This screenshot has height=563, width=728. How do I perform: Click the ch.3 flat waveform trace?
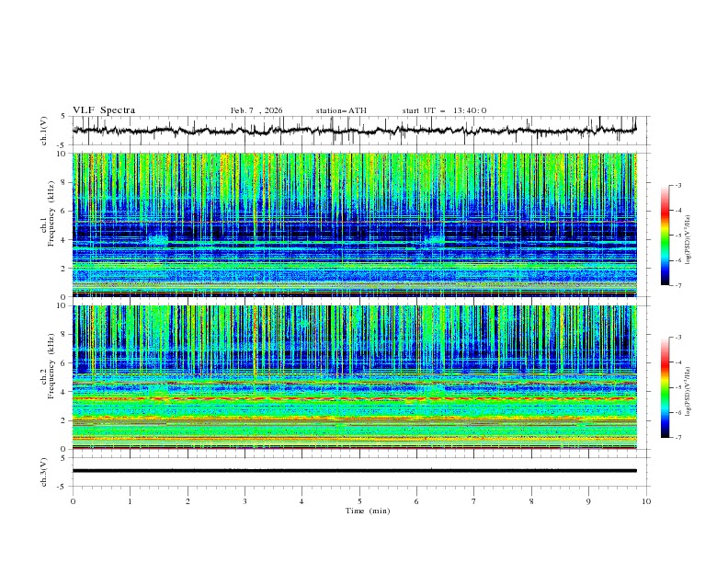click(x=354, y=471)
